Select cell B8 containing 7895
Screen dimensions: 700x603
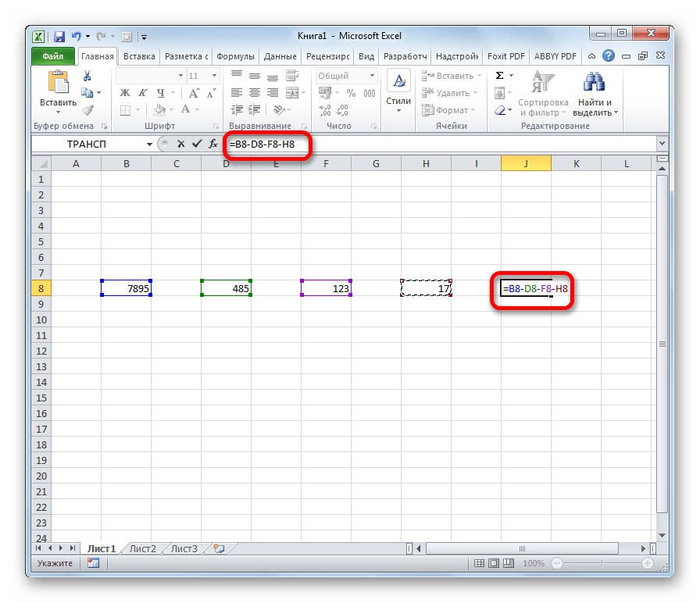[x=127, y=288]
